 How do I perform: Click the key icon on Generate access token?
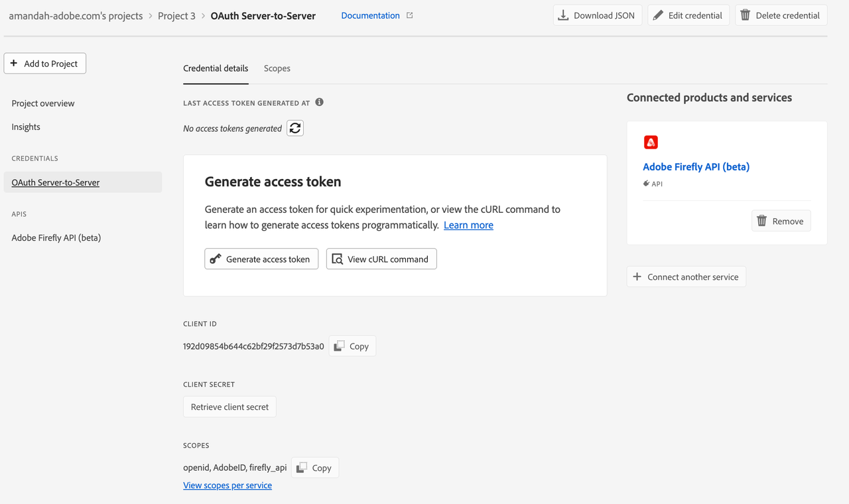215,259
